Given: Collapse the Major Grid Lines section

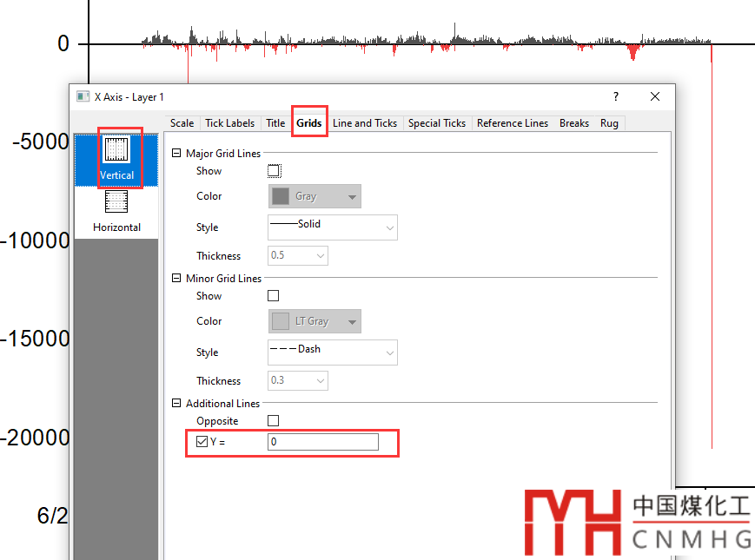Looking at the screenshot, I should [x=176, y=153].
